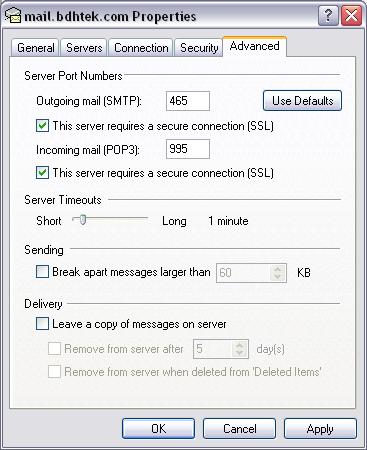Click the Use Defaults button
Image resolution: width=367 pixels, height=450 pixels.
(302, 100)
